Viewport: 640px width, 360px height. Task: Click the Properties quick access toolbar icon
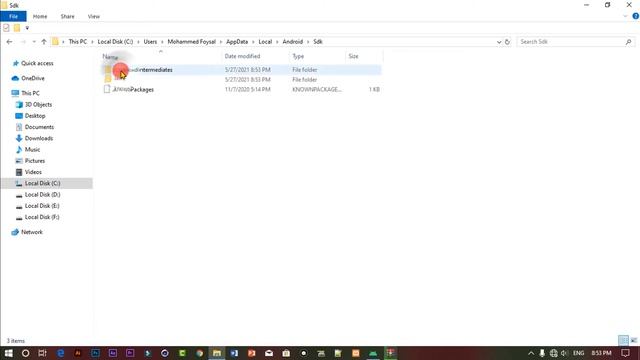pyautogui.click(x=6, y=28)
